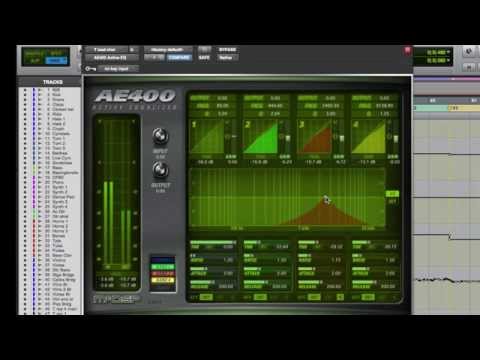Select the bright green band 2 dynamics graph

[261, 137]
